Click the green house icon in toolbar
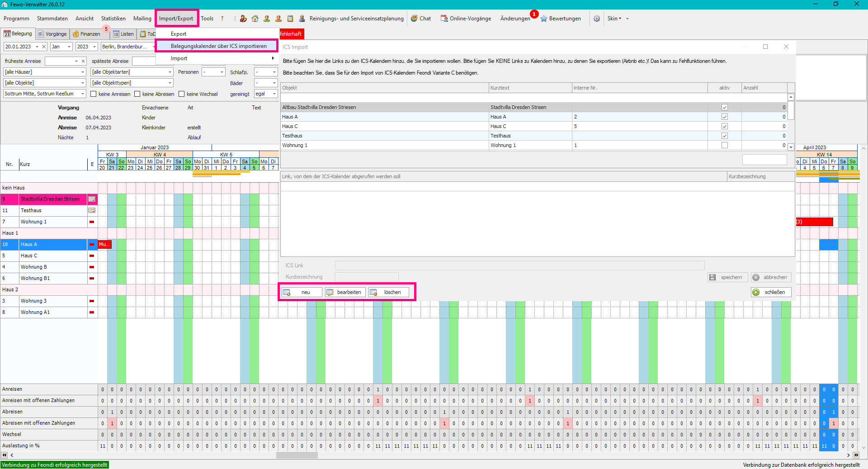Viewport: 868px width, 469px height. click(255, 19)
